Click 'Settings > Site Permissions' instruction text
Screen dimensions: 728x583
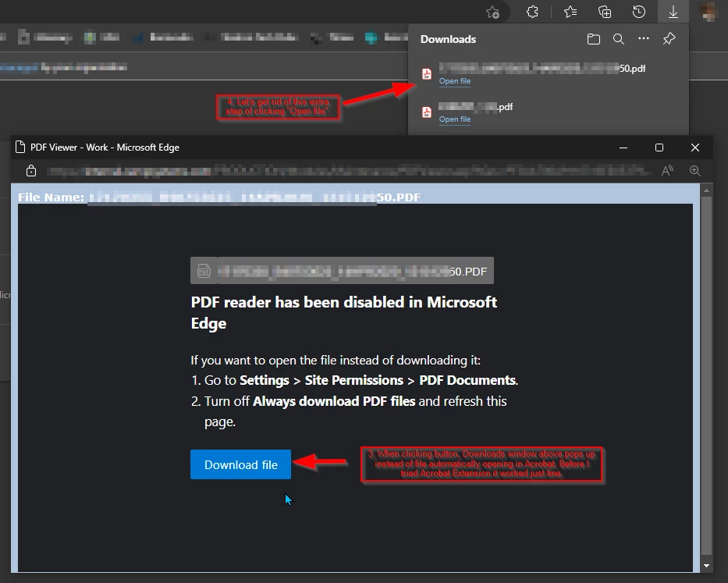[x=321, y=380]
